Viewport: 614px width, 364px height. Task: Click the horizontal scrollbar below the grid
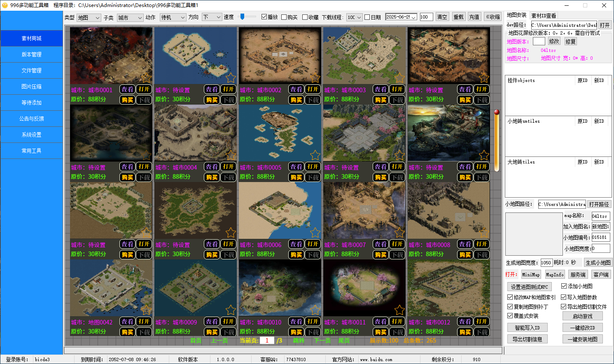[283, 350]
